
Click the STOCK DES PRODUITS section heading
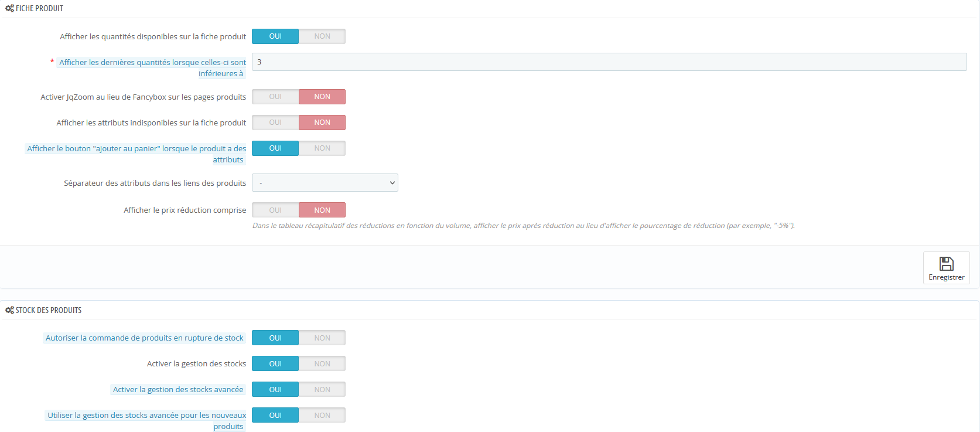tap(49, 310)
